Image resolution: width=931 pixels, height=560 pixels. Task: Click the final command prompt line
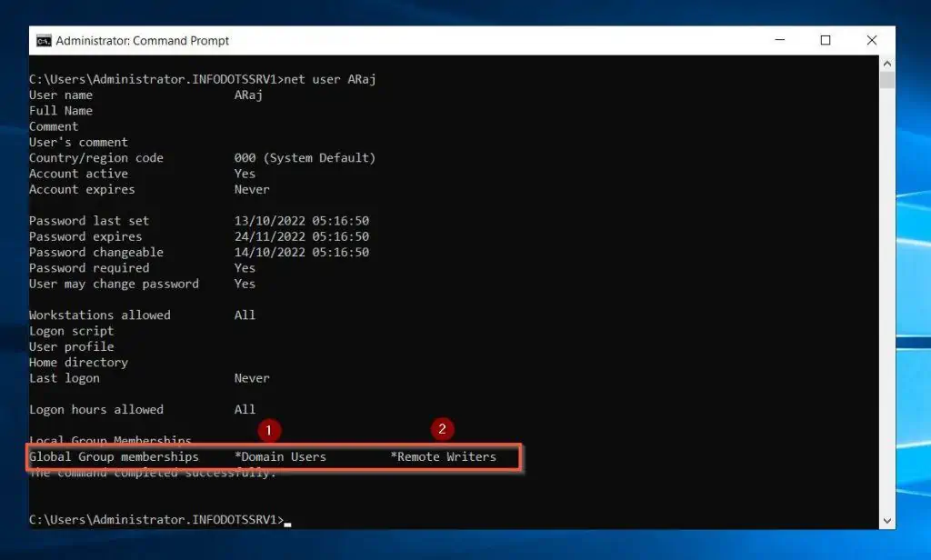pos(160,520)
